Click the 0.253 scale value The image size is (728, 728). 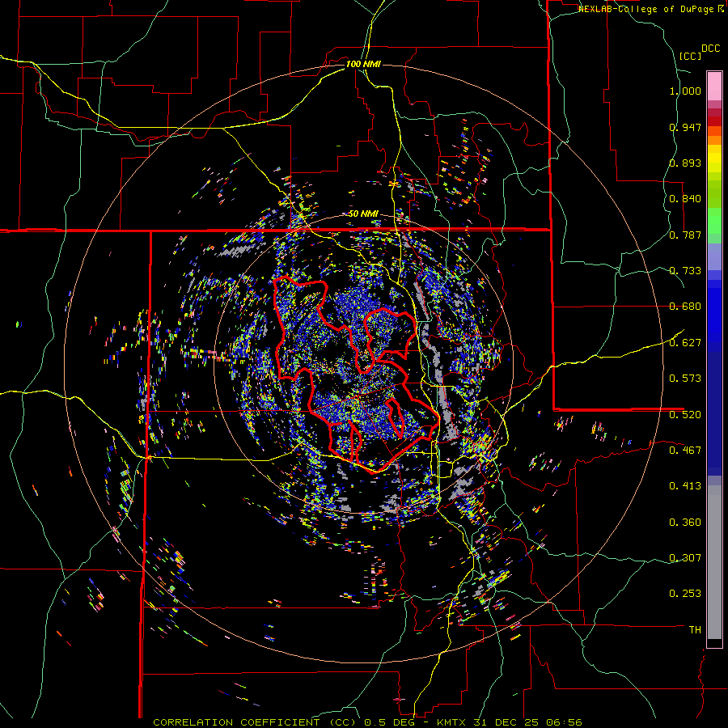coord(685,594)
